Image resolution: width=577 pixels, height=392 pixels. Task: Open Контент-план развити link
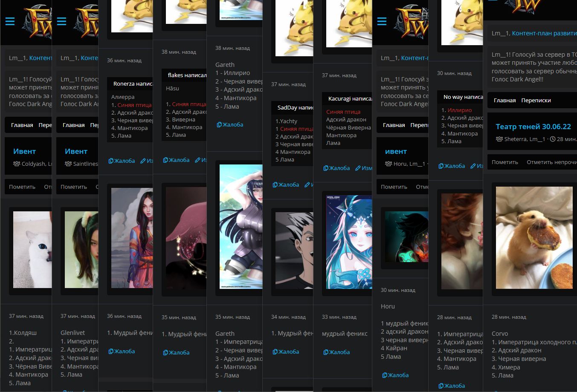(x=544, y=33)
